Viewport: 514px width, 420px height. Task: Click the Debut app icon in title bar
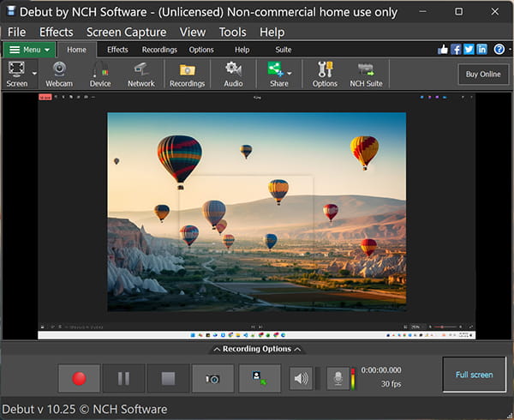tap(11, 11)
